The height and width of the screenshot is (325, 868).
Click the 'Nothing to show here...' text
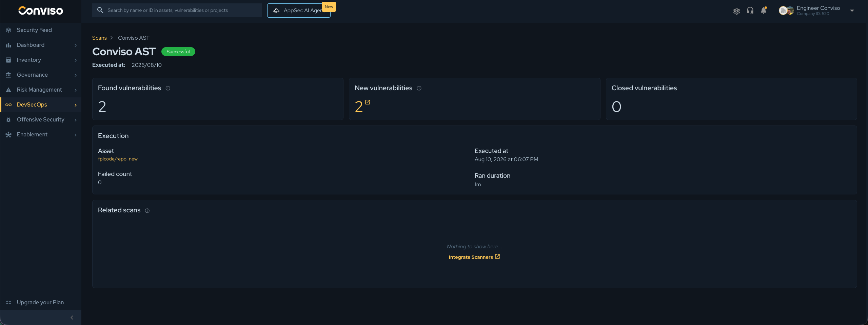pyautogui.click(x=474, y=247)
